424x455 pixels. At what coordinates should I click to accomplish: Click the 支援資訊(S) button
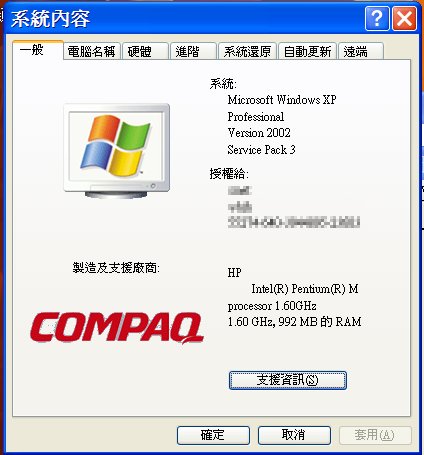pyautogui.click(x=288, y=380)
